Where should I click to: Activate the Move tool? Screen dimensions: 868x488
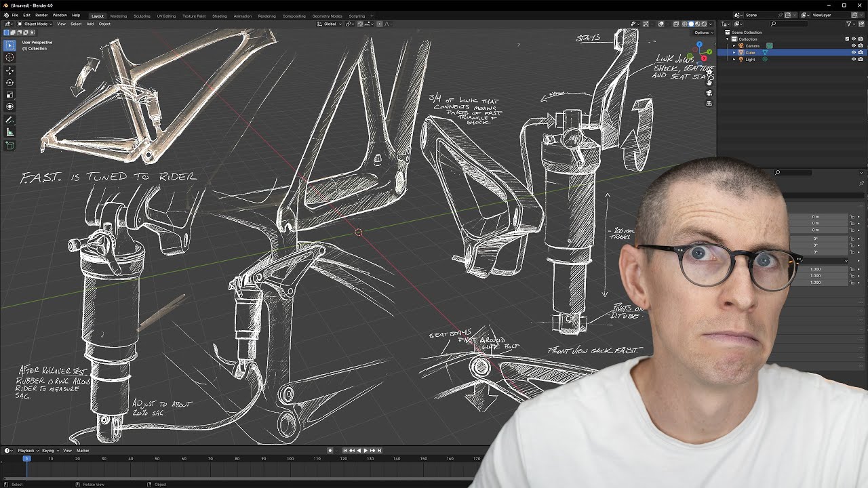pos(9,70)
